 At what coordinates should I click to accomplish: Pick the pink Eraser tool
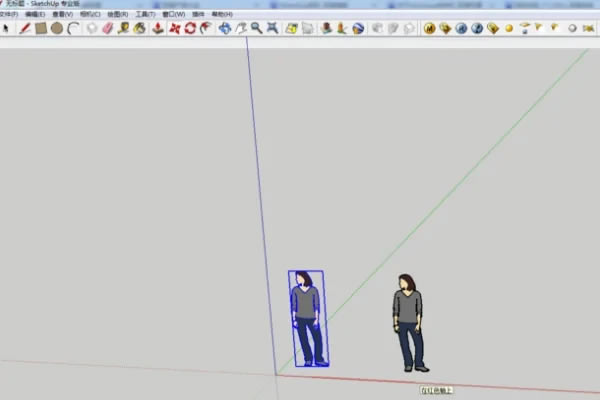[108, 28]
